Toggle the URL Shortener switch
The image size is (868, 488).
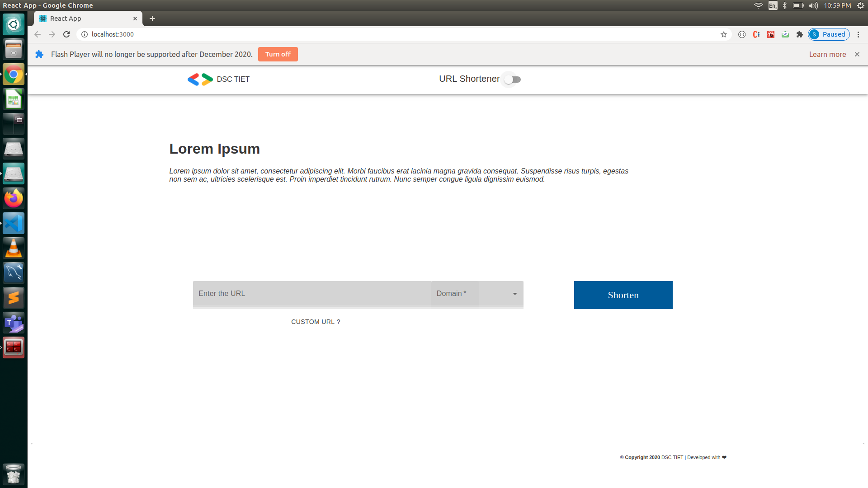[x=511, y=79]
